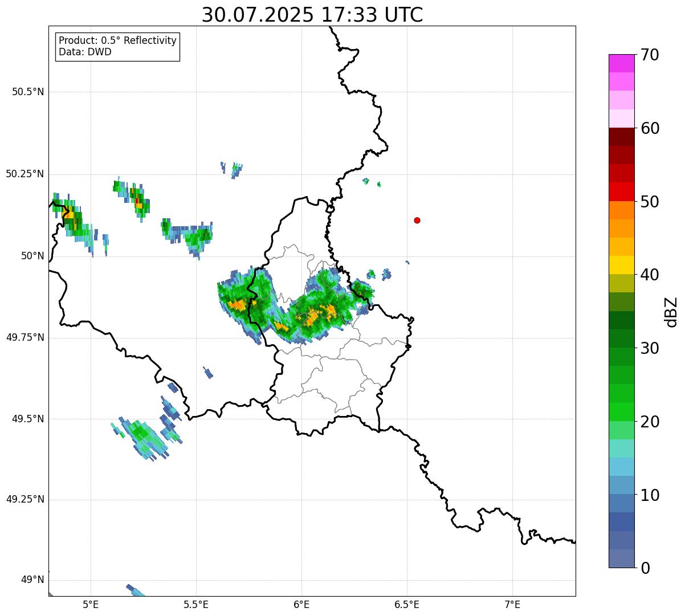Click the 49.5°N latitude label
This screenshot has height=616, width=685.
pyautogui.click(x=28, y=419)
